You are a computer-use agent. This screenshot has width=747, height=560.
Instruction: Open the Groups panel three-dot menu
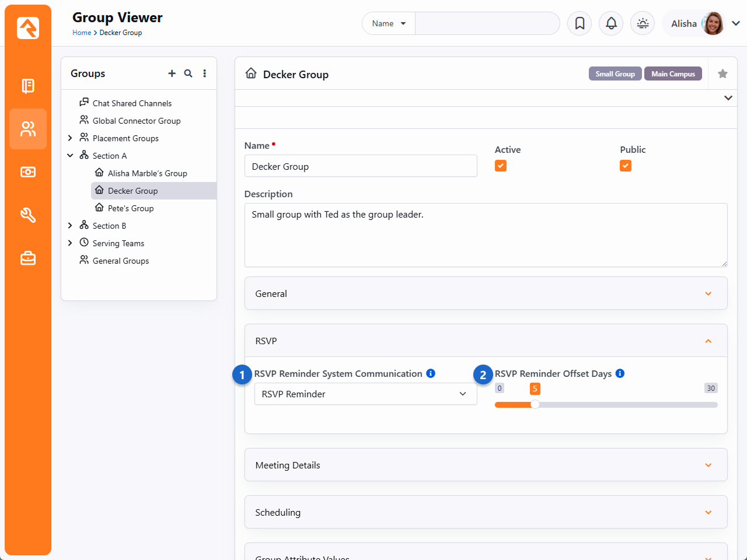[x=204, y=73]
